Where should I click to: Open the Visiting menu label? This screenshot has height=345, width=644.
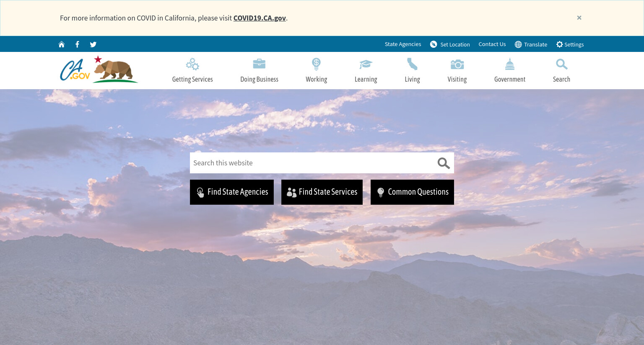coord(457,79)
